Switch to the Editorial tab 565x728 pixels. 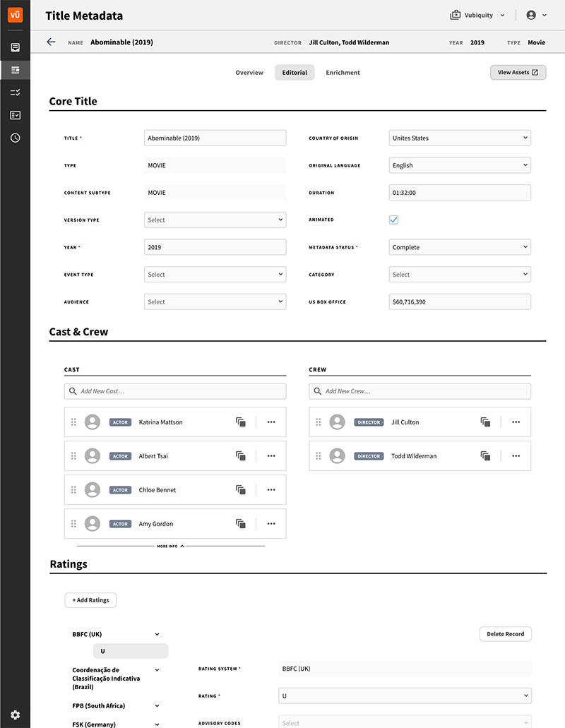coord(295,73)
